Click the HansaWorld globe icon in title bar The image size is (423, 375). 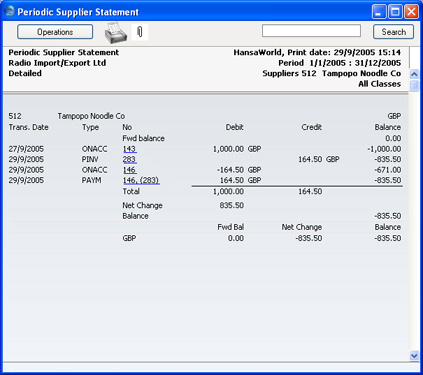[10, 11]
